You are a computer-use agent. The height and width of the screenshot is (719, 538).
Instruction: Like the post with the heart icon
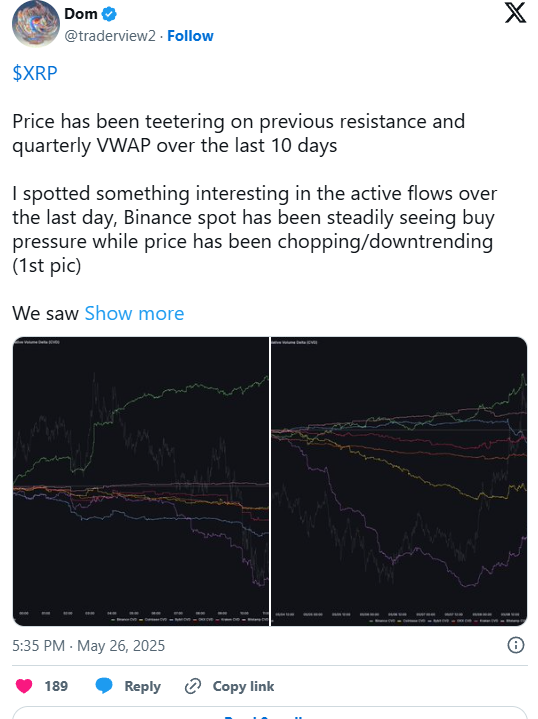pos(24,686)
